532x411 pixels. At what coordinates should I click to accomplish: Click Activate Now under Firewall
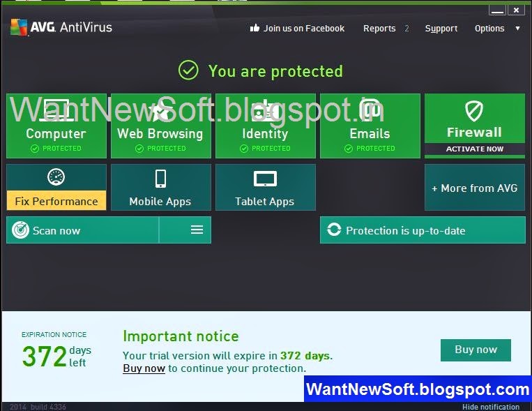coord(475,149)
